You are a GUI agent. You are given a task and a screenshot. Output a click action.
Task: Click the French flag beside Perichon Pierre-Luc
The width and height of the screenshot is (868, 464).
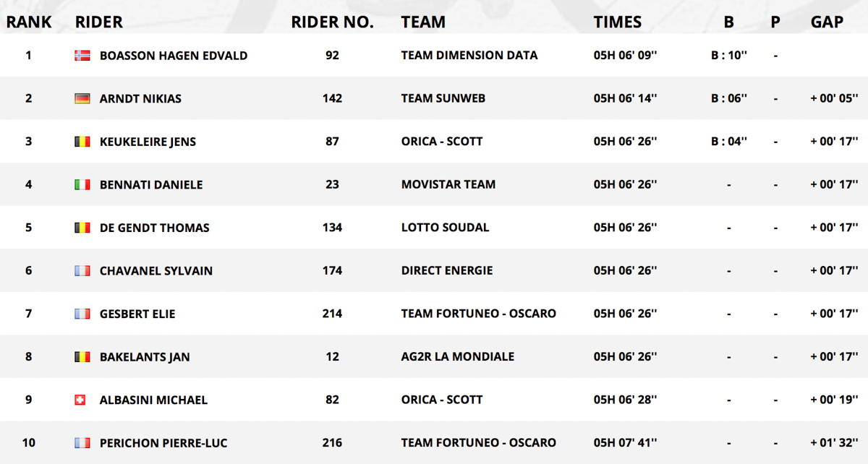click(82, 443)
